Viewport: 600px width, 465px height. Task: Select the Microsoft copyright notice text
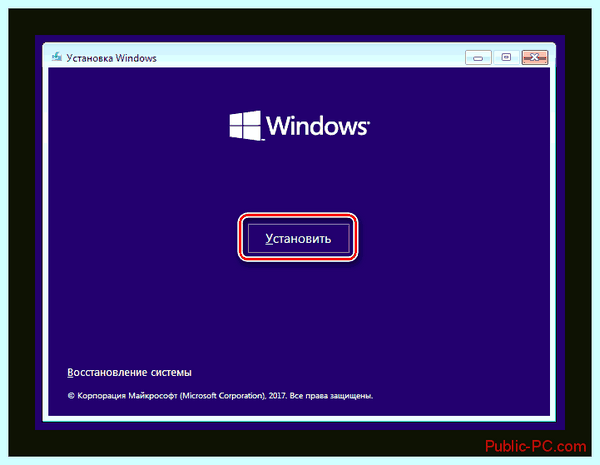220,396
